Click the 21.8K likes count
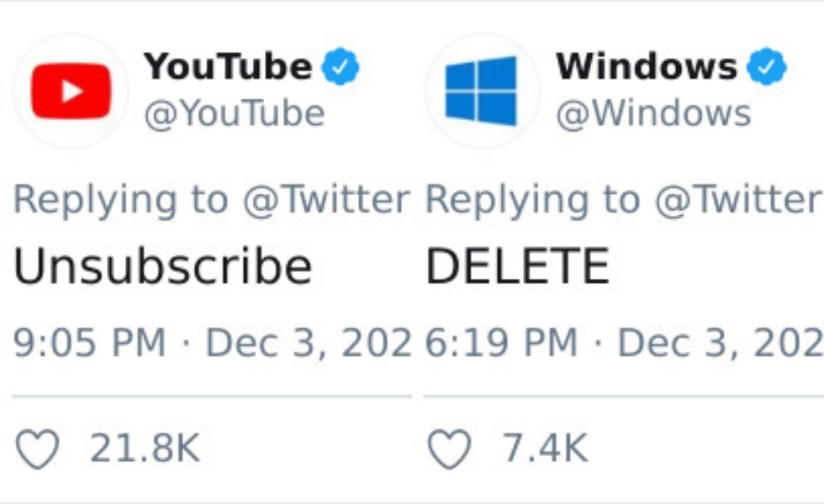 (145, 449)
